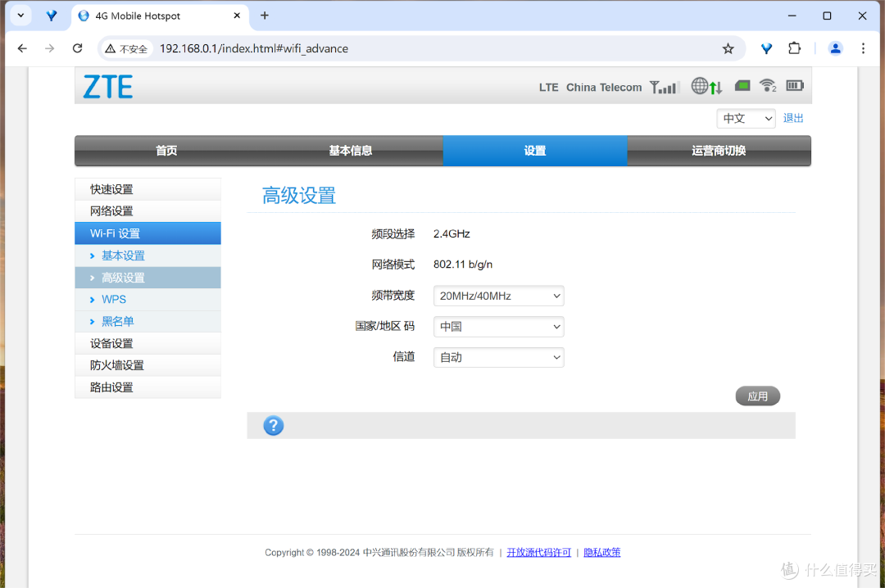Switch to the 基本信息 tab

351,151
